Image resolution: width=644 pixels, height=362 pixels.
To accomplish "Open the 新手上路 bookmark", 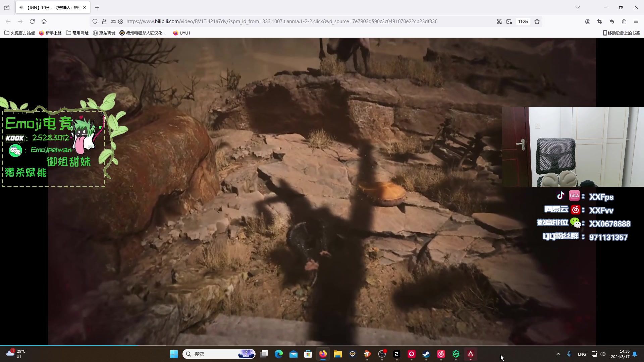I will [x=50, y=33].
